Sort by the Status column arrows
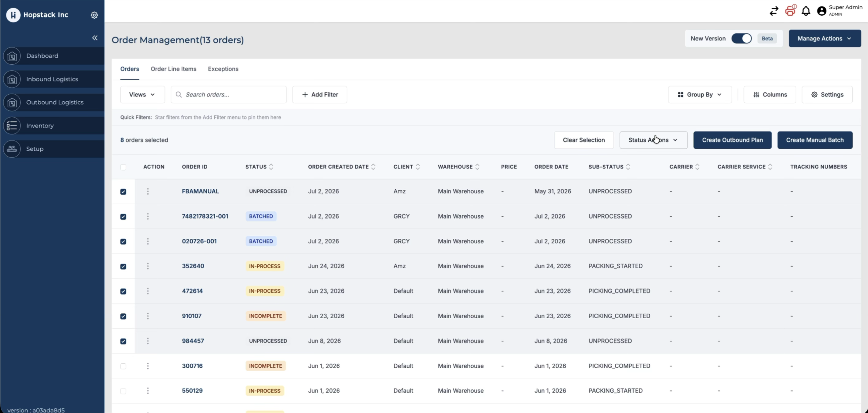868x413 pixels. tap(271, 167)
